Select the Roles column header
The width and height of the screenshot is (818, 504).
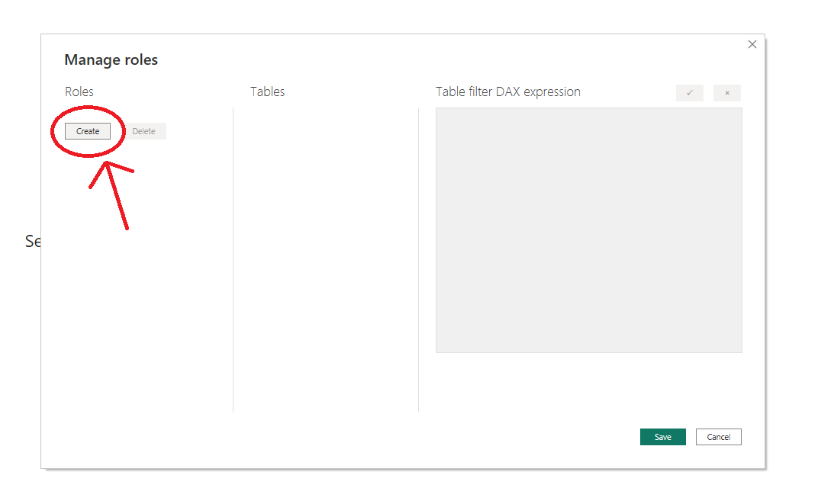79,91
